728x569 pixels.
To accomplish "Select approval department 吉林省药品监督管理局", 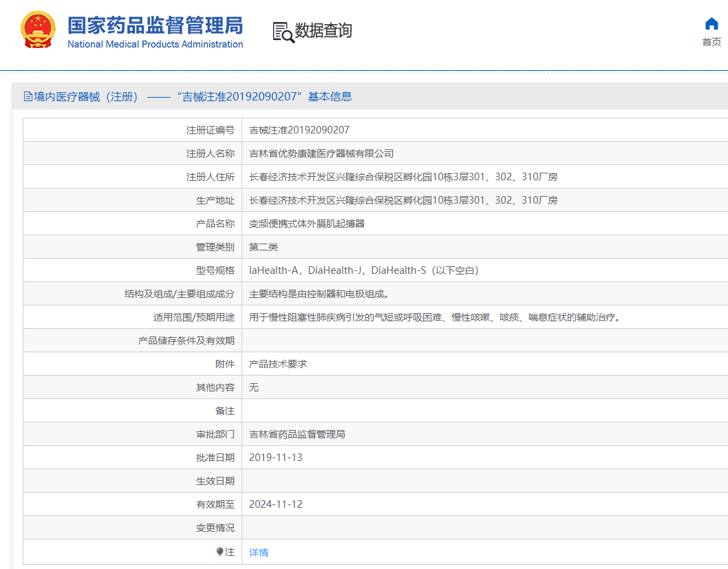I will coord(297,434).
